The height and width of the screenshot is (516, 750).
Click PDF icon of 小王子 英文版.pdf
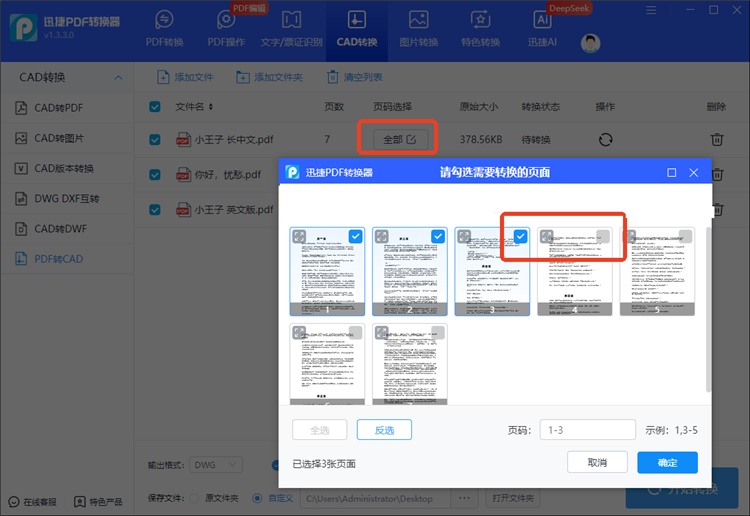(183, 209)
